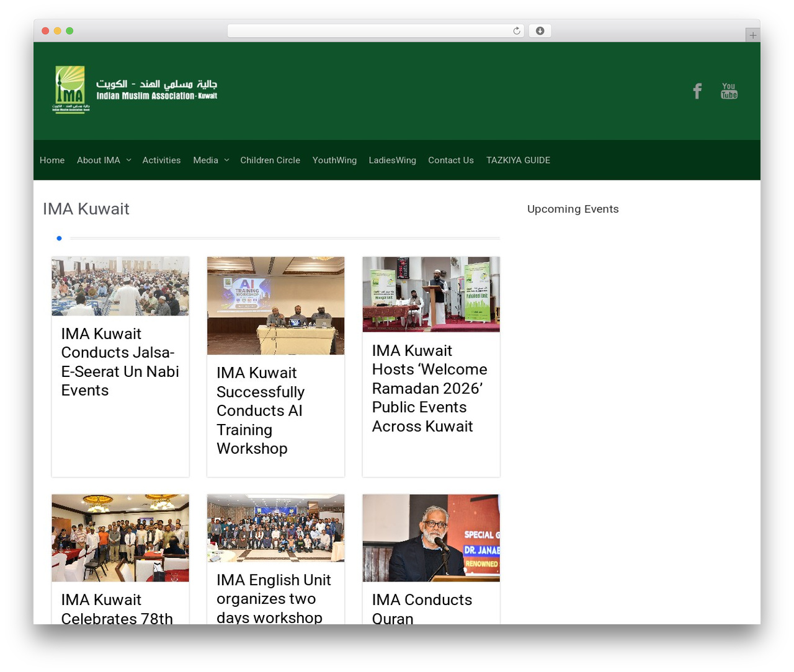This screenshot has width=794, height=672.
Task: Open the LadiesWing menu item
Action: [392, 160]
